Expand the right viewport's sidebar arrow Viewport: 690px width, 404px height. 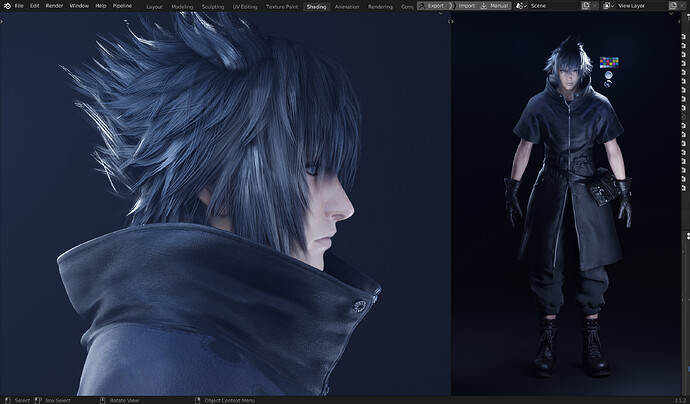click(x=679, y=22)
